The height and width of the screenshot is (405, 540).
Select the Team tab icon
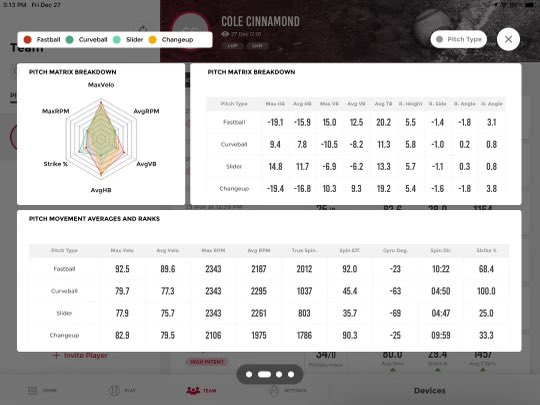pyautogui.click(x=193, y=391)
